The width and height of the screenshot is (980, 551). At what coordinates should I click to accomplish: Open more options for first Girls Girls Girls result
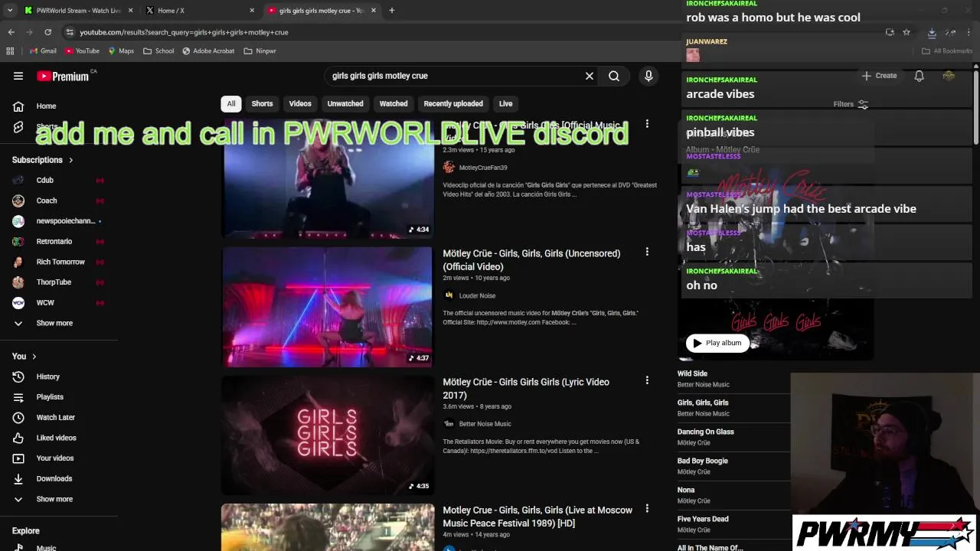(x=647, y=124)
